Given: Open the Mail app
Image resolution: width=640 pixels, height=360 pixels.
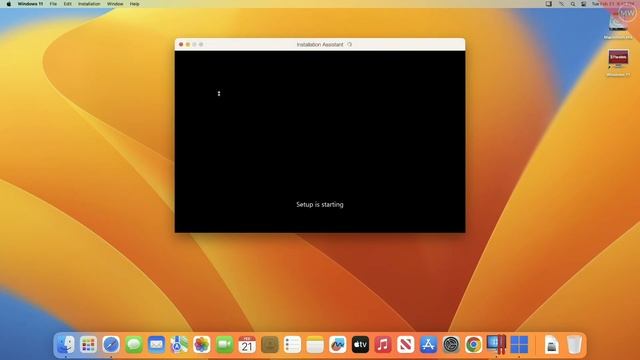Looking at the screenshot, I should [156, 345].
